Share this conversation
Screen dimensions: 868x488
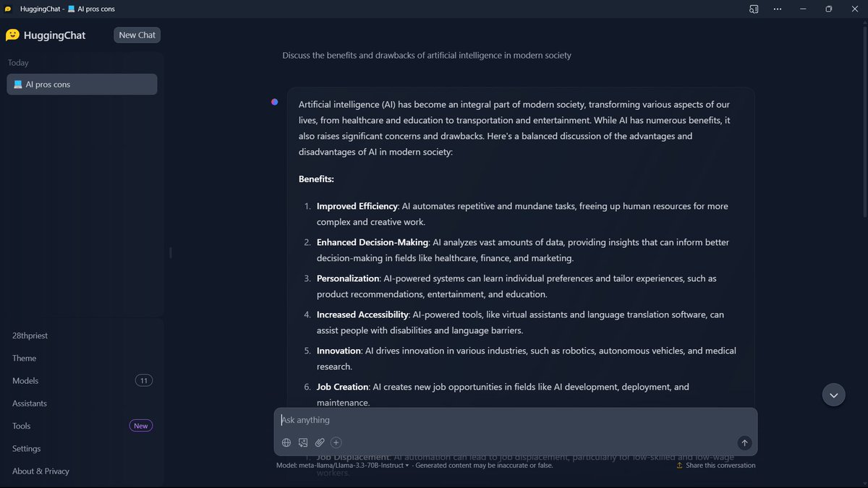coord(716,466)
